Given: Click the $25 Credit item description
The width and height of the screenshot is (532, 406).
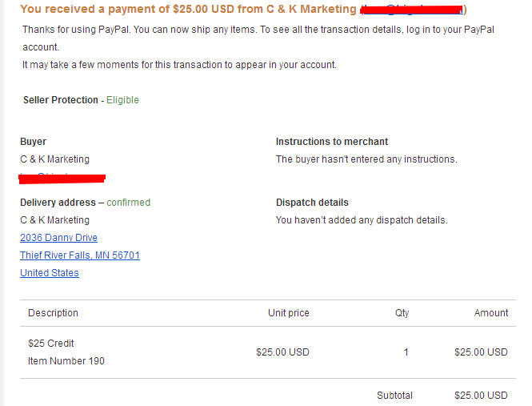Looking at the screenshot, I should (x=51, y=344).
